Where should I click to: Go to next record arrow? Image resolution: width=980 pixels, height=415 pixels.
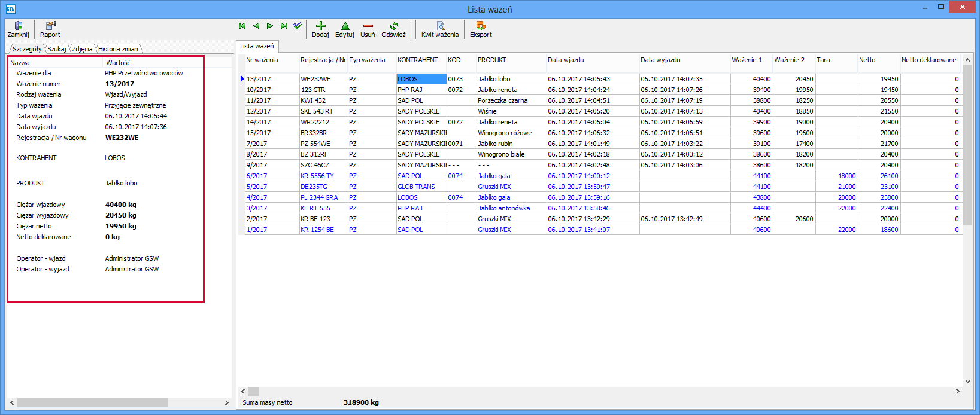point(270,26)
